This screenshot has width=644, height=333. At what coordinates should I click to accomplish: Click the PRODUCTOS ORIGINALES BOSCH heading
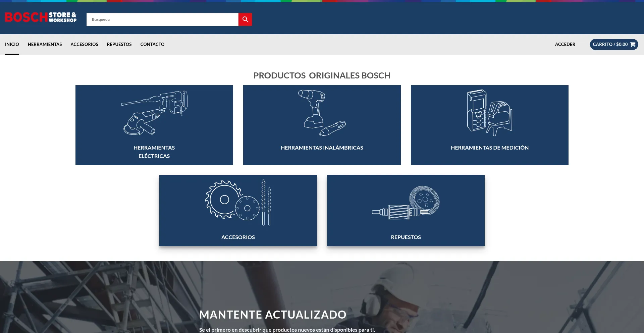coord(322,75)
